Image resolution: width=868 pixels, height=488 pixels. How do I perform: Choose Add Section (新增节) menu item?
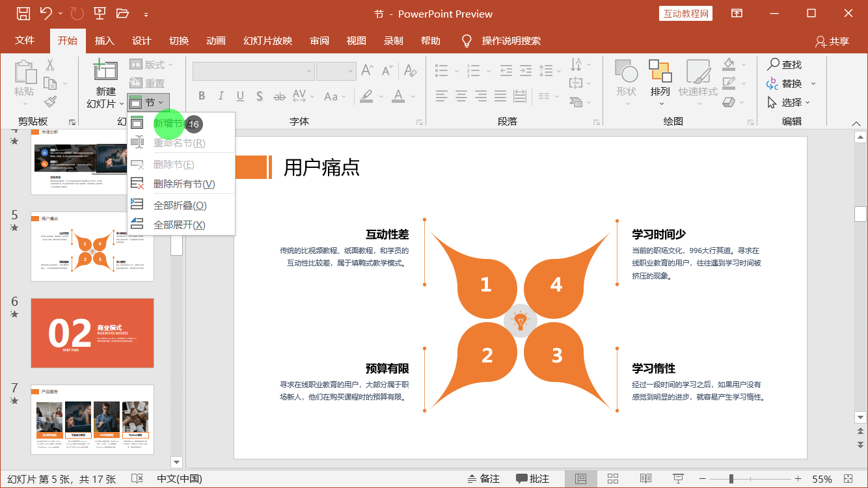click(x=181, y=123)
